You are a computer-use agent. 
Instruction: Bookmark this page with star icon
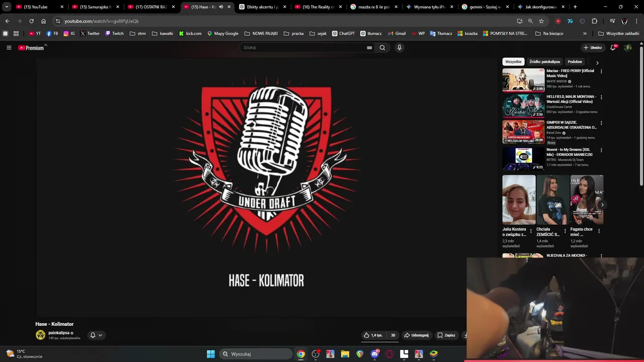click(x=541, y=21)
